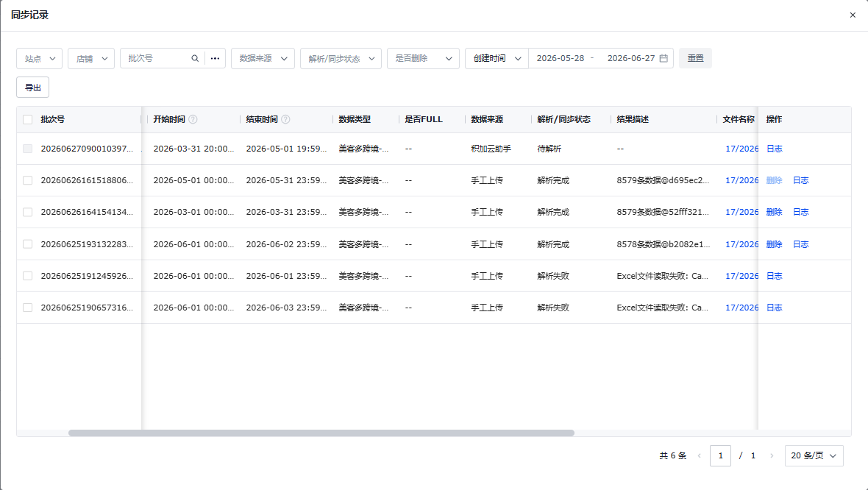Go to next page arrow
This screenshot has height=490, width=868.
(772, 455)
